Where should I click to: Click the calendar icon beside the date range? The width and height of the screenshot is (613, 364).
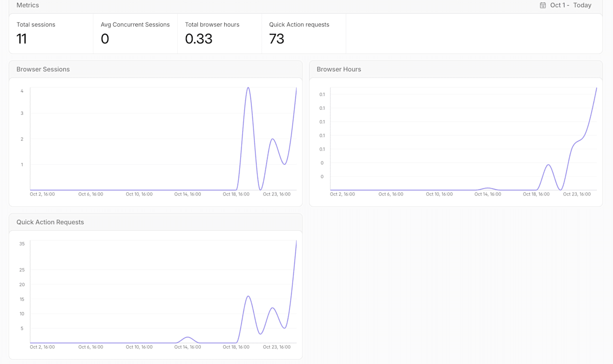pos(543,5)
